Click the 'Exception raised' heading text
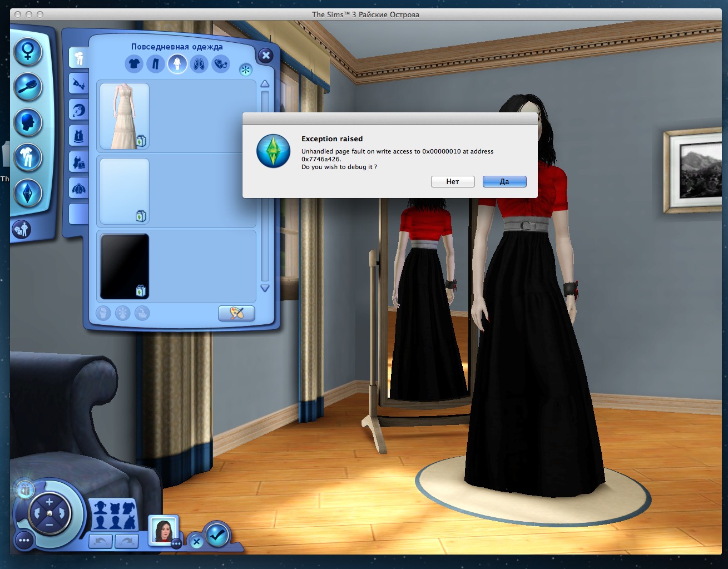The height and width of the screenshot is (569, 728). click(x=332, y=138)
